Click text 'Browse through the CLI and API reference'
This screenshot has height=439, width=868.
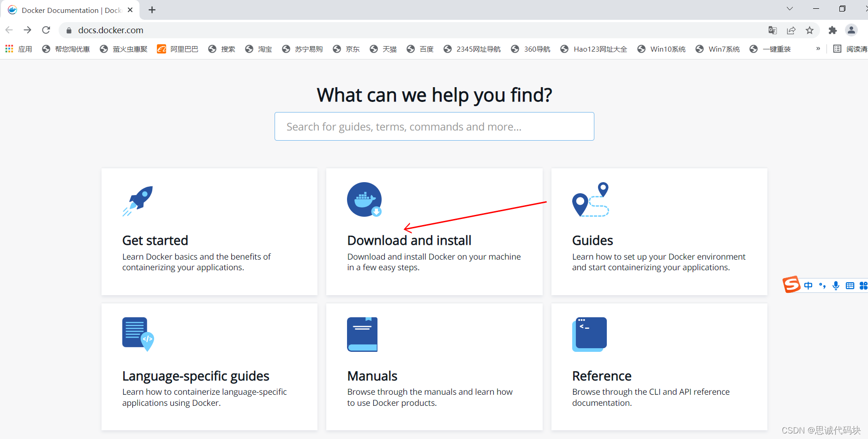651,392
